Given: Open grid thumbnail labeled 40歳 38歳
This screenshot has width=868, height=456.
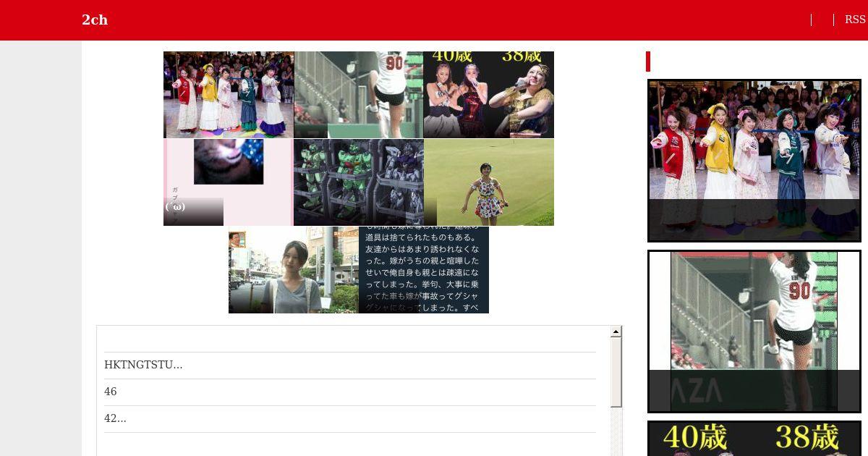Looking at the screenshot, I should (x=489, y=95).
